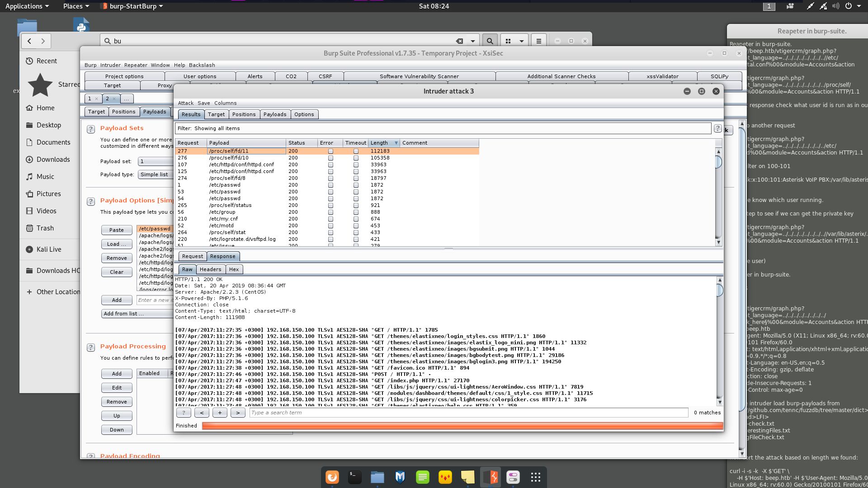Viewport: 868px width, 488px height.
Task: Open the sticky notes dock icon
Action: (x=468, y=477)
